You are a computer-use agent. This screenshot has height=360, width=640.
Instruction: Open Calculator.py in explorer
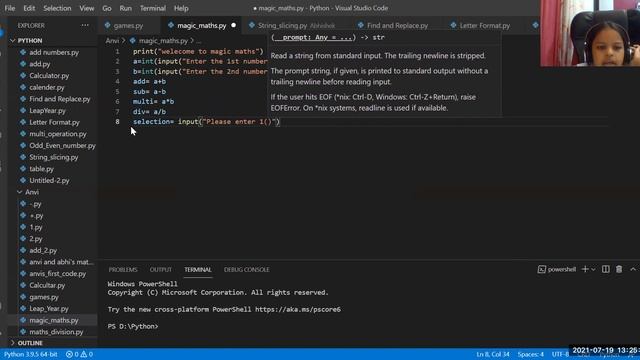tap(49, 76)
